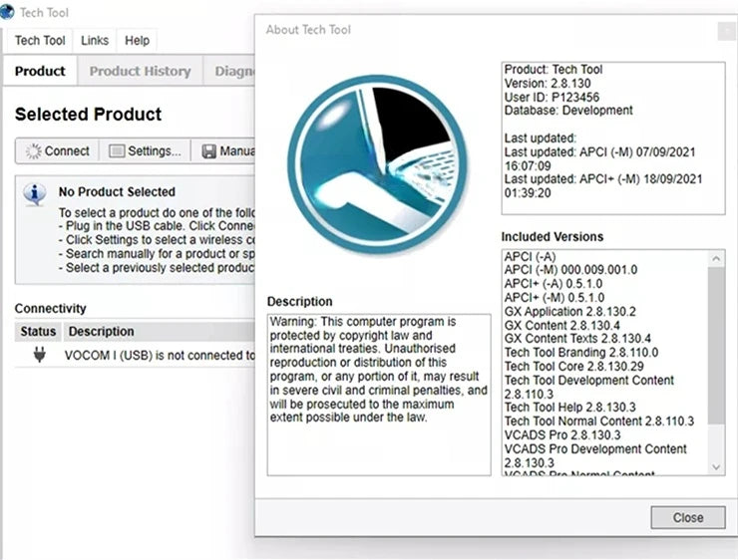Switch to the Product History tab
The image size is (738, 560).
click(x=141, y=71)
